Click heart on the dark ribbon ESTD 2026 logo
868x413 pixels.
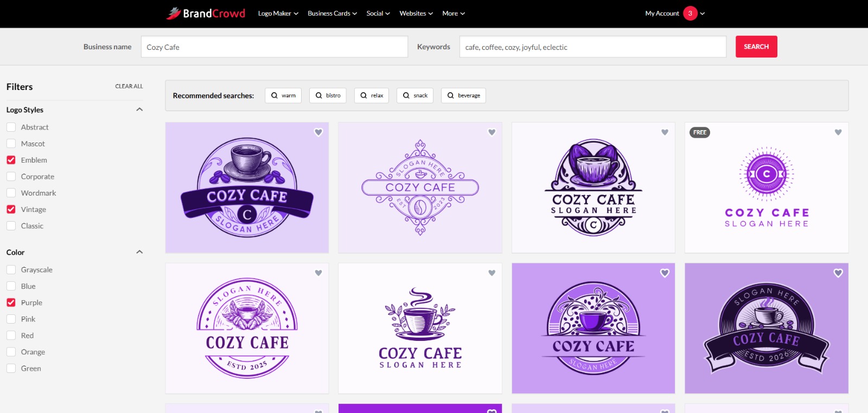[x=838, y=273]
